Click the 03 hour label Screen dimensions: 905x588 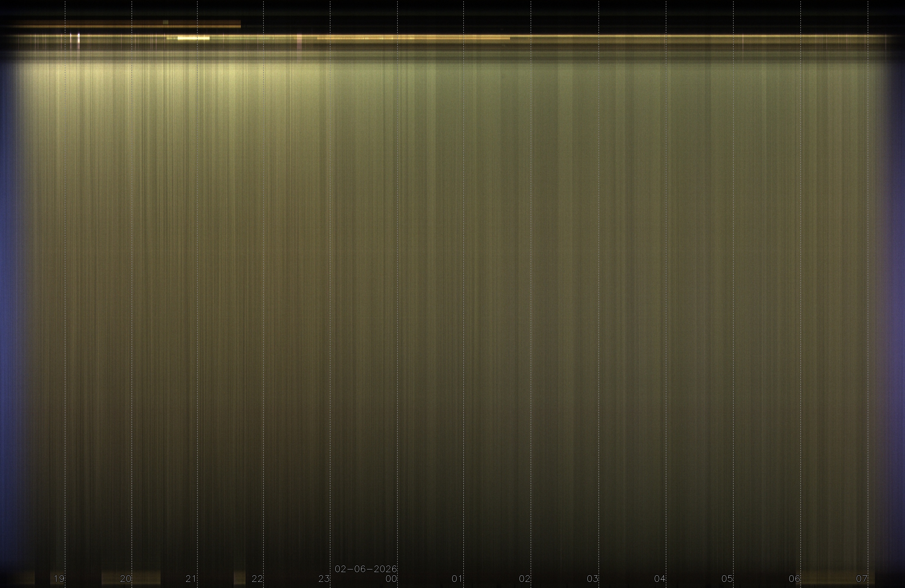592,579
